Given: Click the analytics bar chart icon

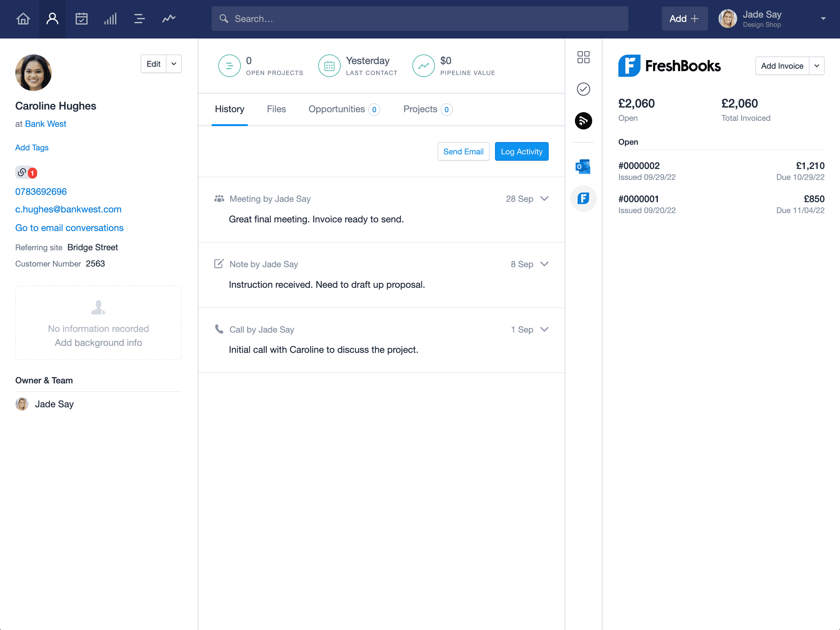Looking at the screenshot, I should point(110,18).
